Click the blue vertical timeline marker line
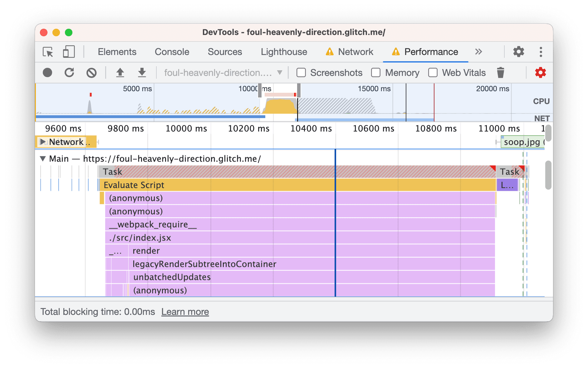 pyautogui.click(x=335, y=223)
